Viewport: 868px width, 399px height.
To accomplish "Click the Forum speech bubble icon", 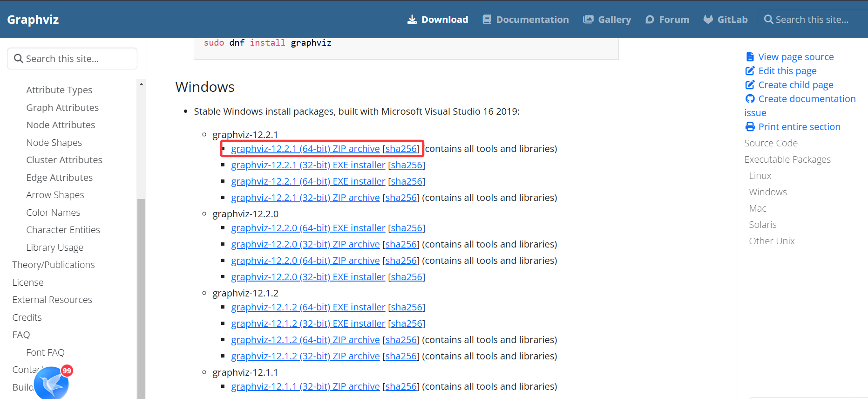I will (x=650, y=20).
